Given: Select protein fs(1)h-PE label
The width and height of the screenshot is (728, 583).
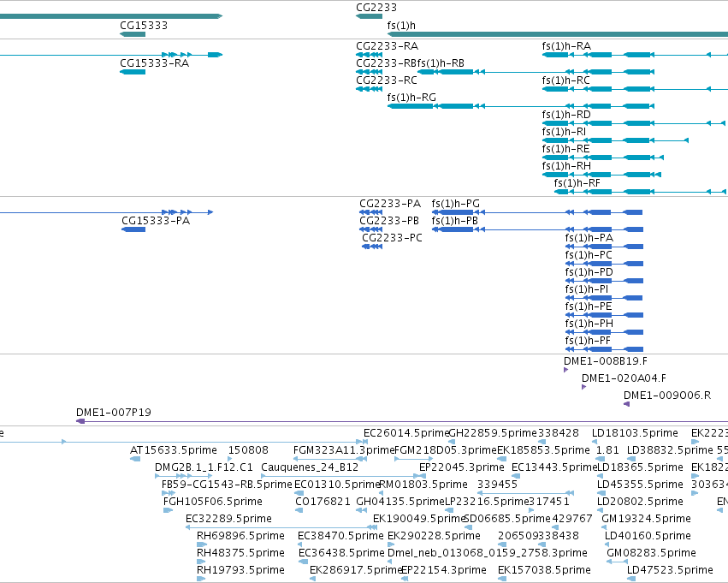Looking at the screenshot, I should coord(589,306).
